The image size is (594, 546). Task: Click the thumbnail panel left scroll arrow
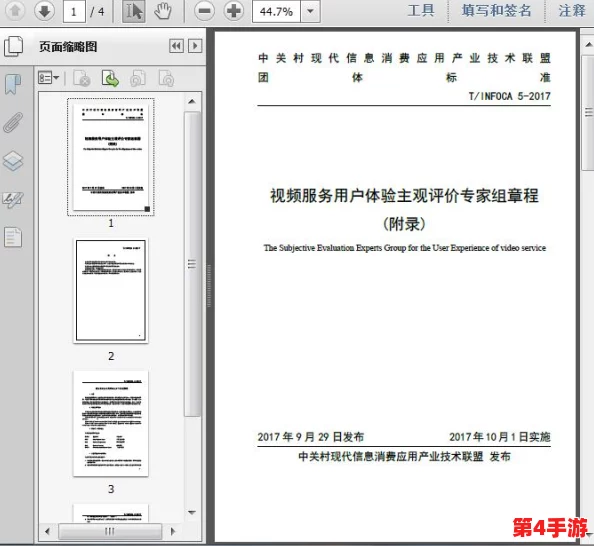coord(47,531)
